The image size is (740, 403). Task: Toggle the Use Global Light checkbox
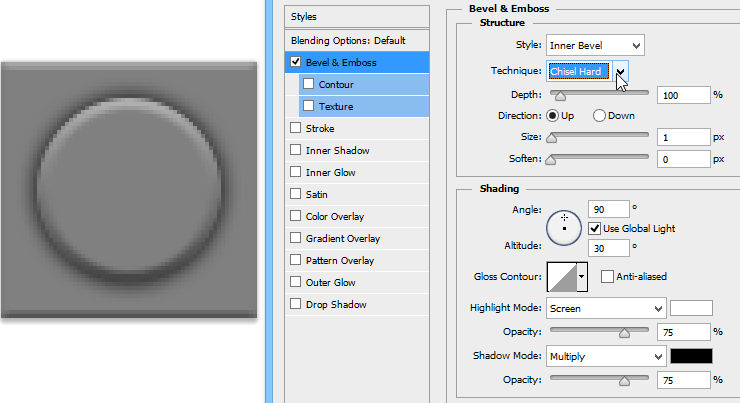tap(595, 229)
